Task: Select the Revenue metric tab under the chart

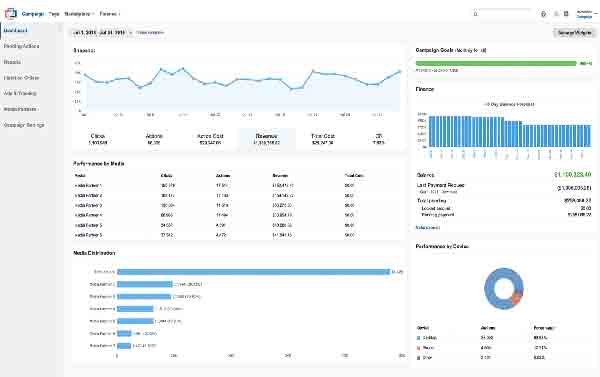Action: (267, 139)
